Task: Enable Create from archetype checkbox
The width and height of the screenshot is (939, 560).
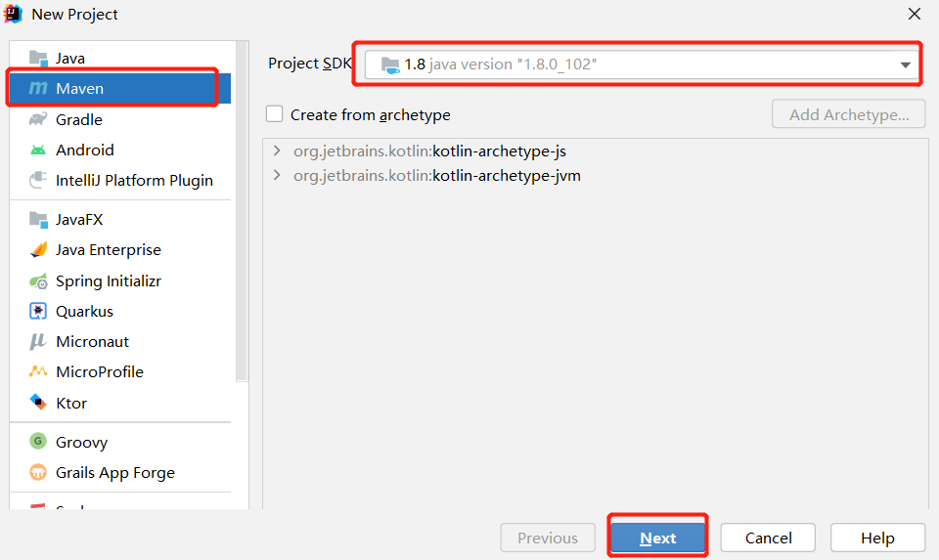Action: [274, 113]
